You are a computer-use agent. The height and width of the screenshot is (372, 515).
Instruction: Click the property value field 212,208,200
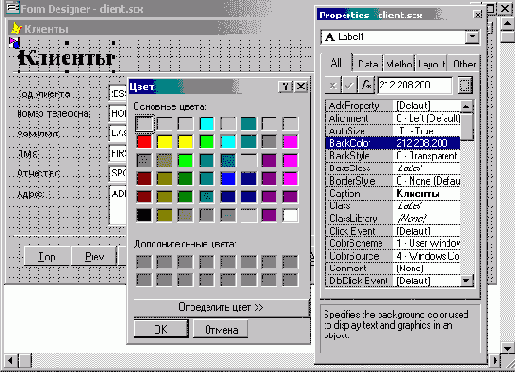click(415, 85)
